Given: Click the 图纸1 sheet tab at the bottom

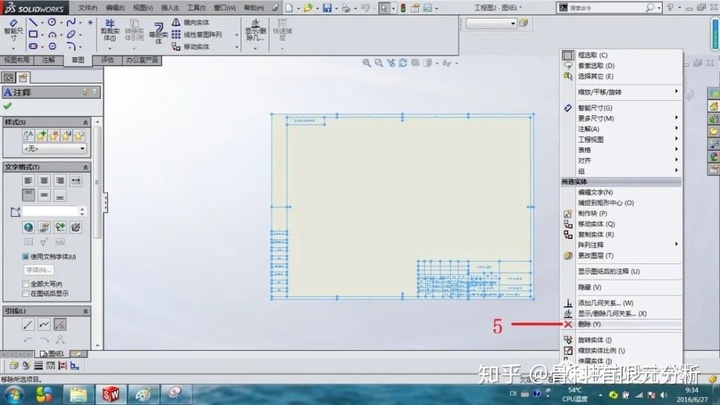Looking at the screenshot, I should (x=52, y=354).
